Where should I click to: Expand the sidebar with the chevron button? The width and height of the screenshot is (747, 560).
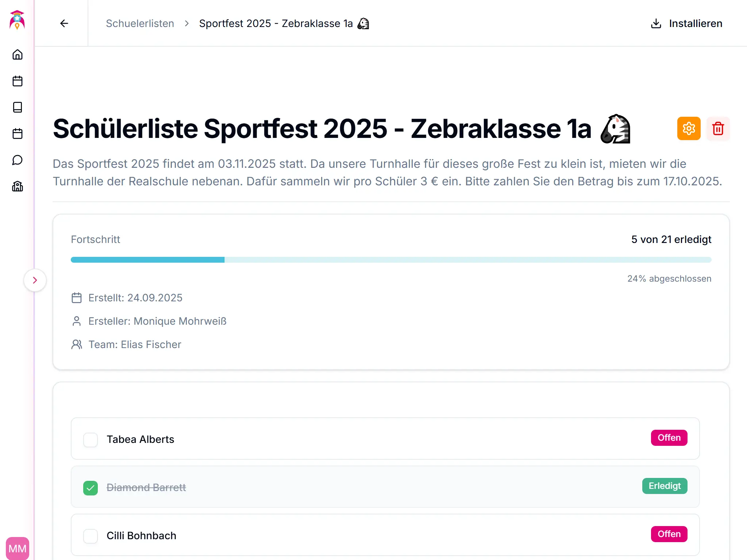[x=35, y=280]
